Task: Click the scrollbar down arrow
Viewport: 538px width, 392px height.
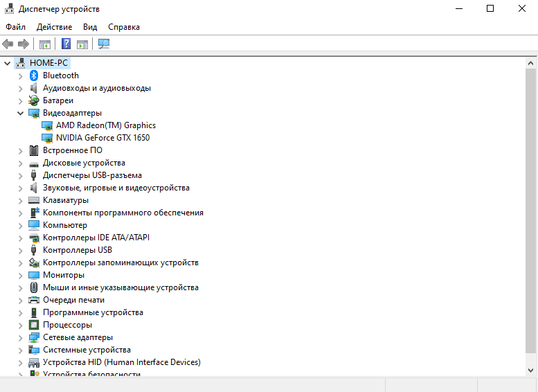Action: (x=530, y=371)
